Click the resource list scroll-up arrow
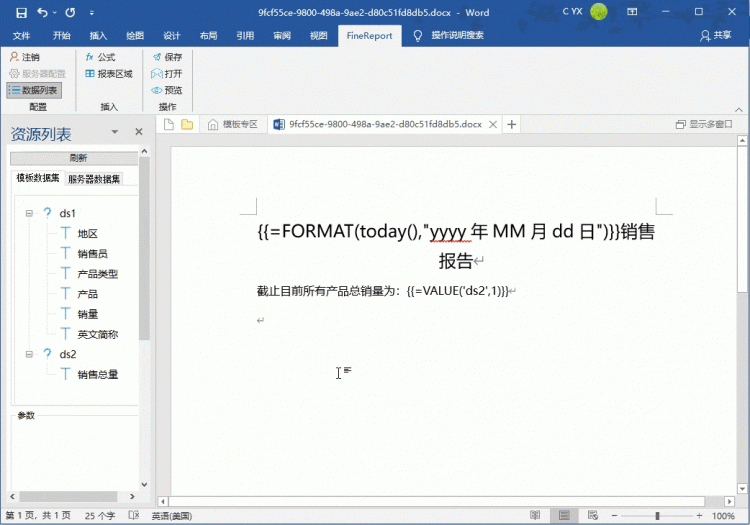Image resolution: width=750 pixels, height=525 pixels. pos(144,151)
